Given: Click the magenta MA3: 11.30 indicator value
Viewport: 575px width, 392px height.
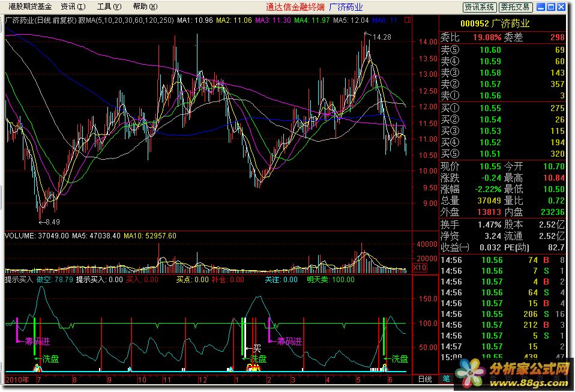Looking at the screenshot, I should click(x=273, y=20).
